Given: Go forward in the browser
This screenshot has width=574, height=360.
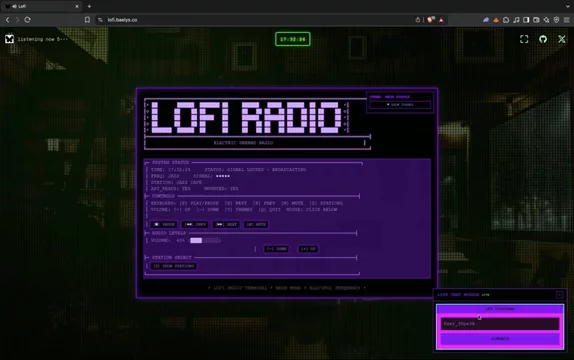Looking at the screenshot, I should click(x=17, y=20).
